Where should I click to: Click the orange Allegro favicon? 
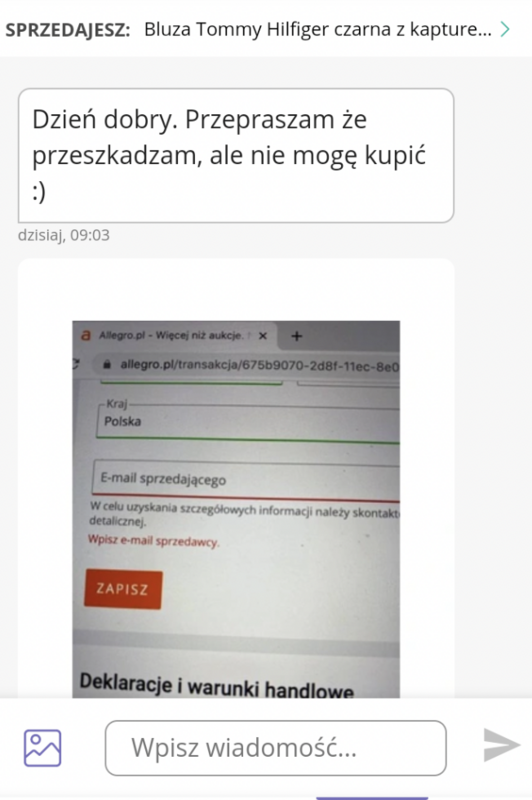(x=86, y=335)
